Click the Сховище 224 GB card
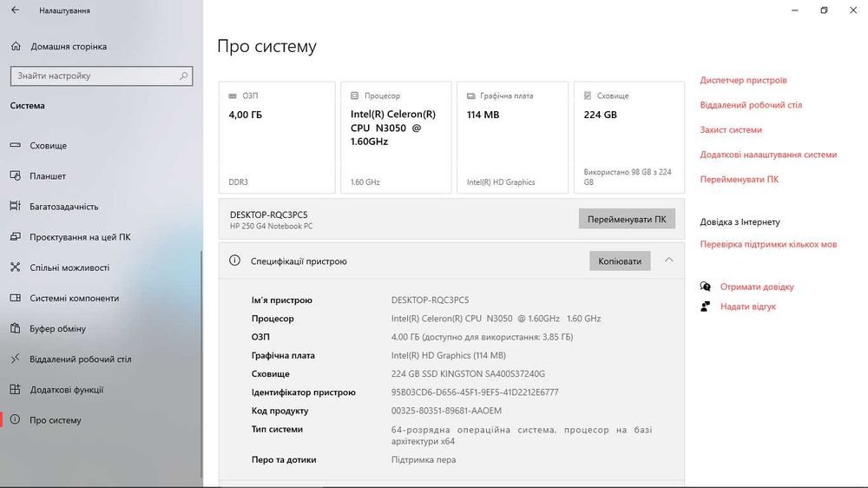Viewport: 868px width, 488px height. point(628,137)
